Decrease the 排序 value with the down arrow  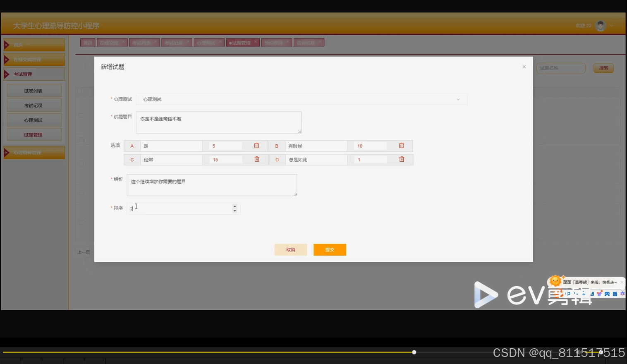pyautogui.click(x=235, y=211)
